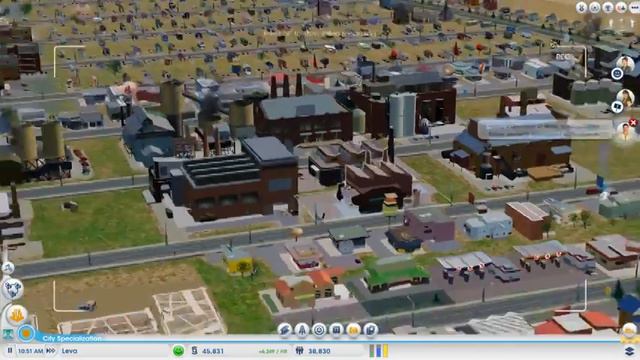
Task: Click the City Specialization label banner
Action: coord(72,338)
